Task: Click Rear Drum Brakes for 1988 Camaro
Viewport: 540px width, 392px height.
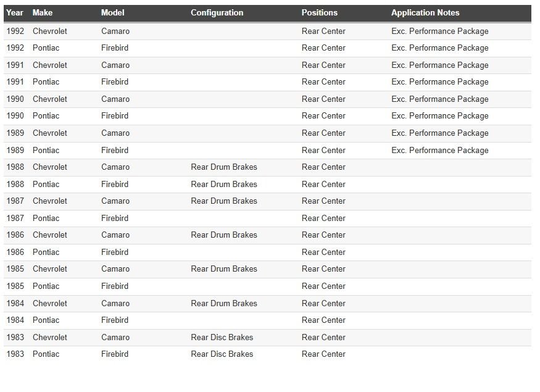Action: click(224, 167)
